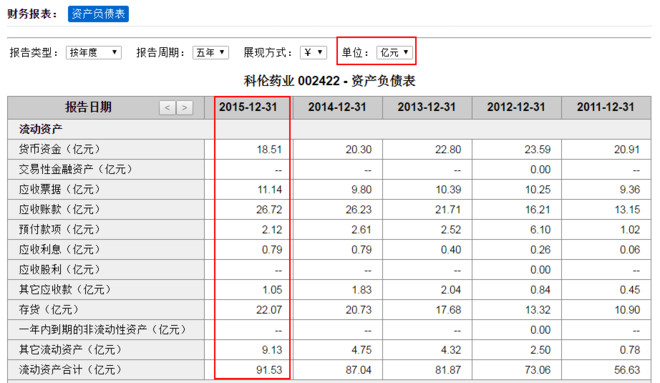Click the 报告日期 header label

coord(88,107)
